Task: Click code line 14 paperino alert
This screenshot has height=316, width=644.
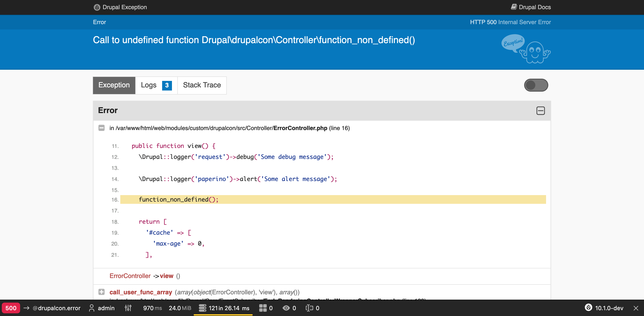Action: point(238,179)
